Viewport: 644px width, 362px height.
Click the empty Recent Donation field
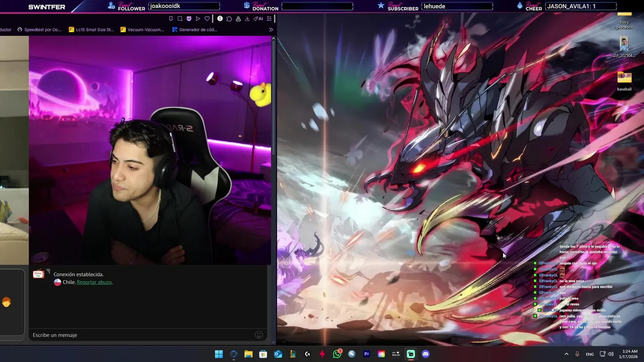(317, 6)
